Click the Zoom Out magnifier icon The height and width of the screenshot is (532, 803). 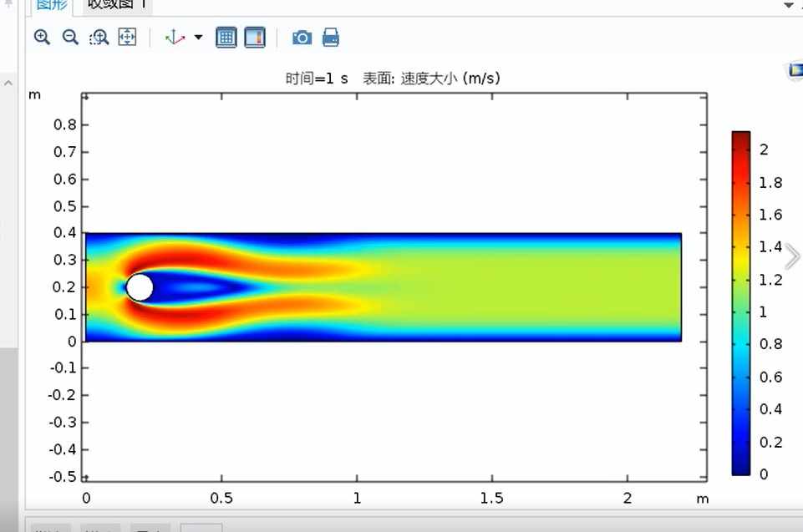70,38
